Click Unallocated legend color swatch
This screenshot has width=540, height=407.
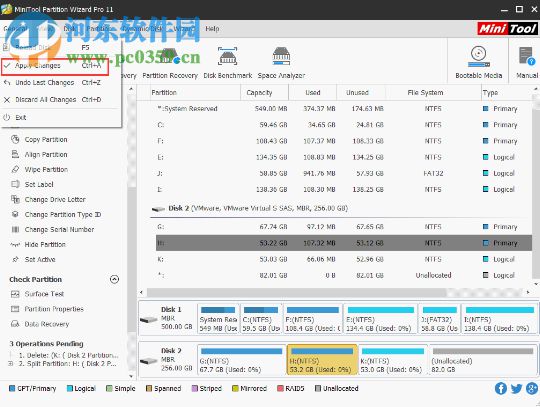[318, 389]
